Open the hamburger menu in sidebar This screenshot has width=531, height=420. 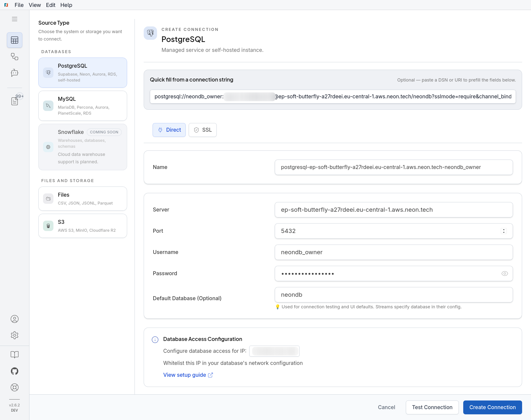15,19
